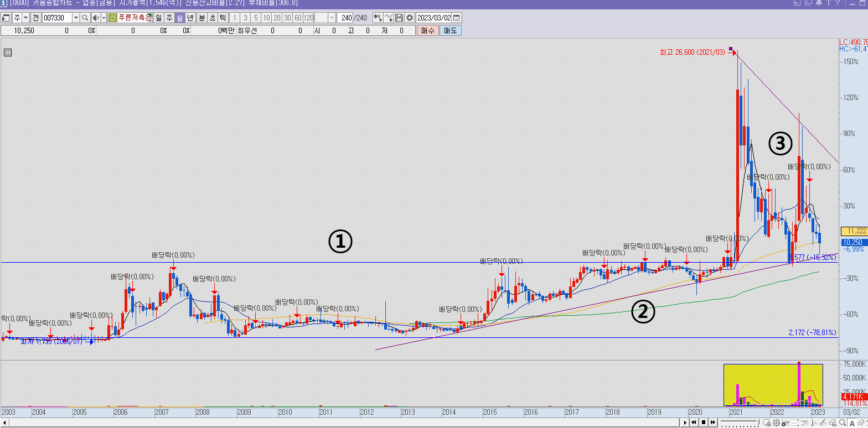Click the help question mark icon
Image resolution: width=868 pixels, height=428 pixels.
click(x=838, y=3)
